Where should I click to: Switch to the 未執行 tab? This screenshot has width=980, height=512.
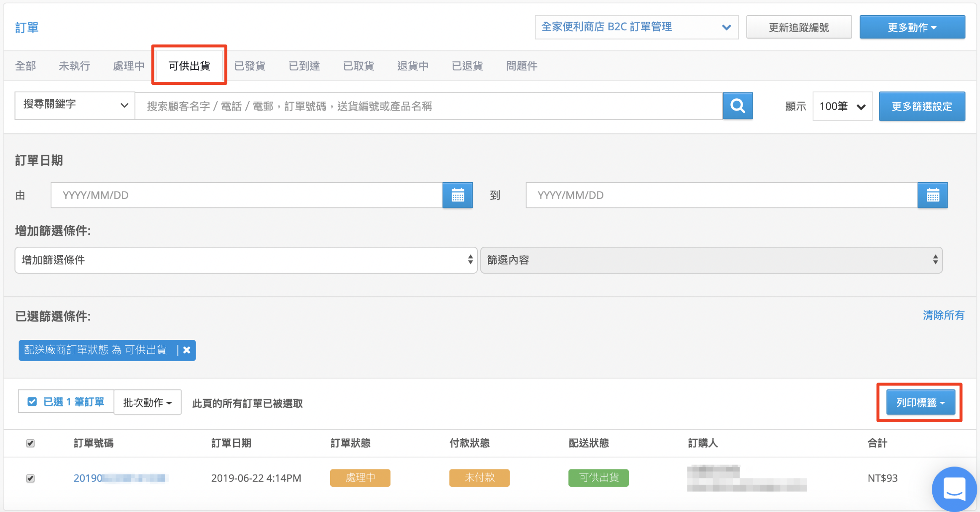(74, 66)
